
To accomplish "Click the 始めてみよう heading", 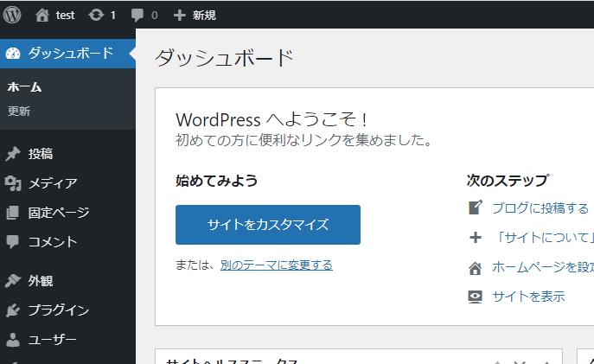I will (x=217, y=181).
